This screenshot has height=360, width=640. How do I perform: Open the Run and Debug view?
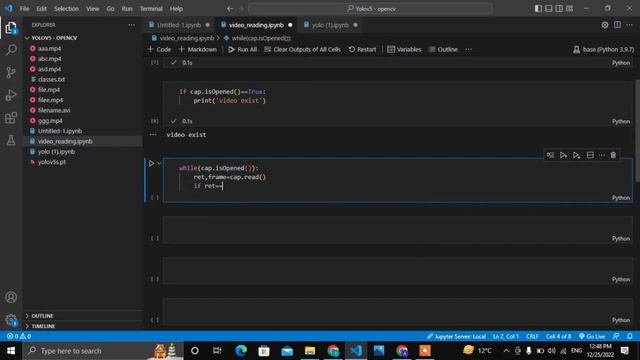(11, 95)
